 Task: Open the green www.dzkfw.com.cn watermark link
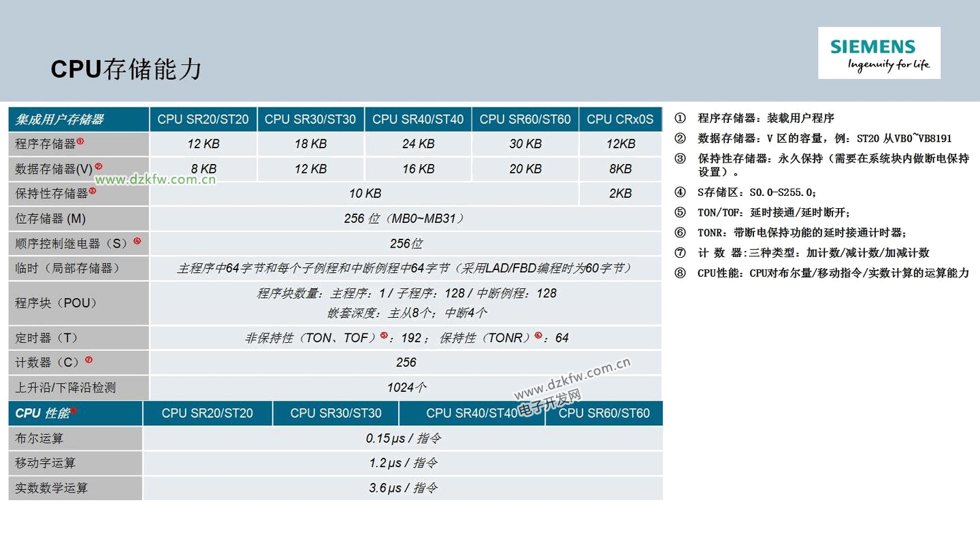coord(155,180)
